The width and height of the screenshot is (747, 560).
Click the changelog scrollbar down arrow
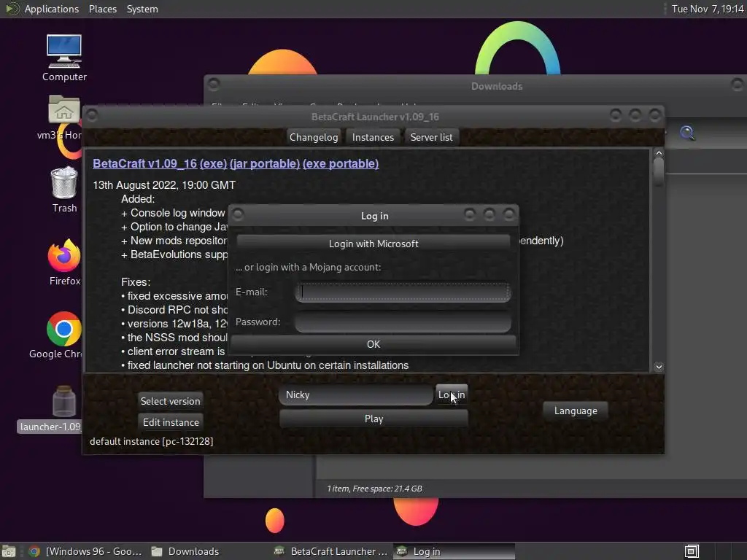coord(659,367)
